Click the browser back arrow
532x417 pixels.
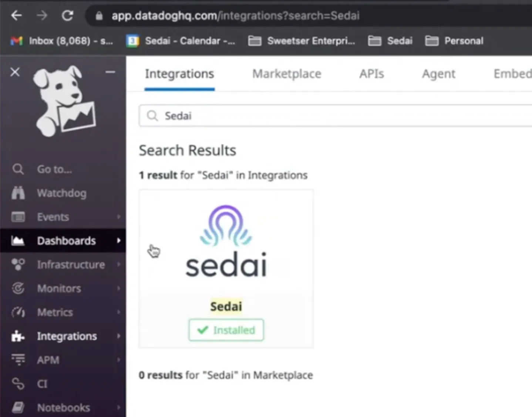coord(17,16)
